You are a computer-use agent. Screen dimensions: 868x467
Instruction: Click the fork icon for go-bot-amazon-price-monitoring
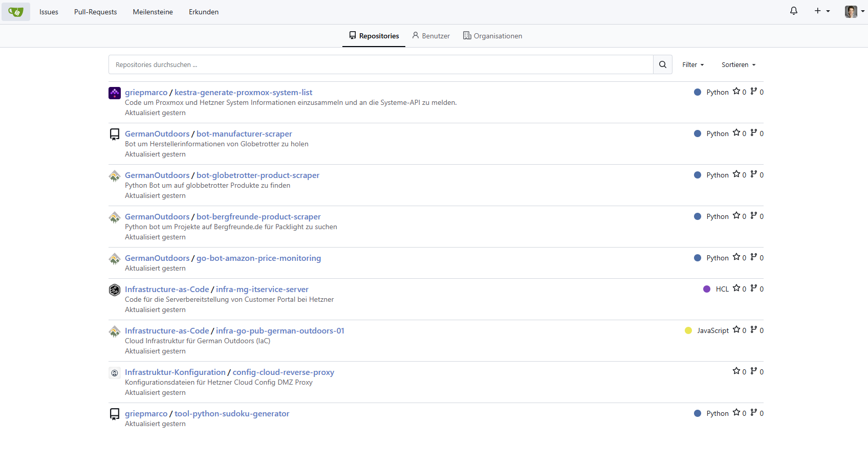pyautogui.click(x=754, y=257)
